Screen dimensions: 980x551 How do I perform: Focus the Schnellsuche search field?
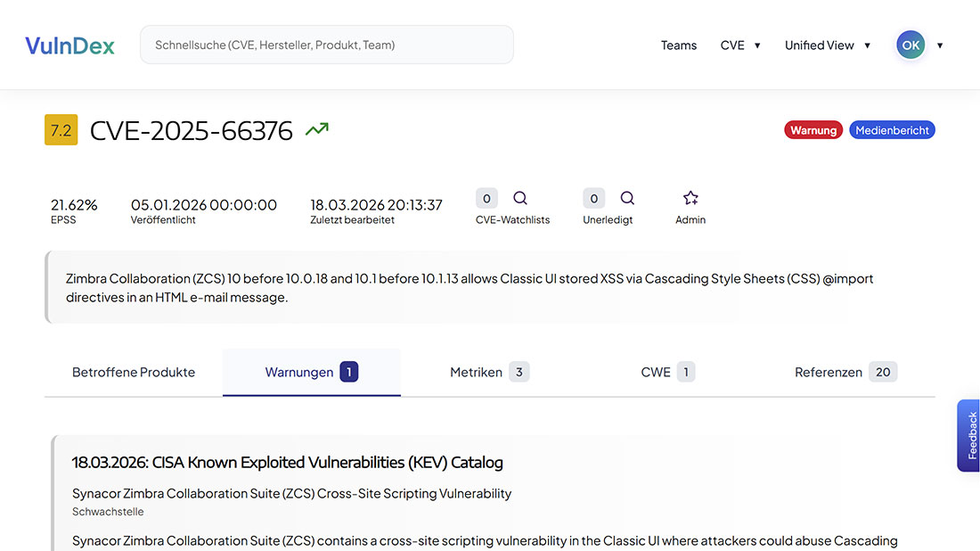point(326,45)
